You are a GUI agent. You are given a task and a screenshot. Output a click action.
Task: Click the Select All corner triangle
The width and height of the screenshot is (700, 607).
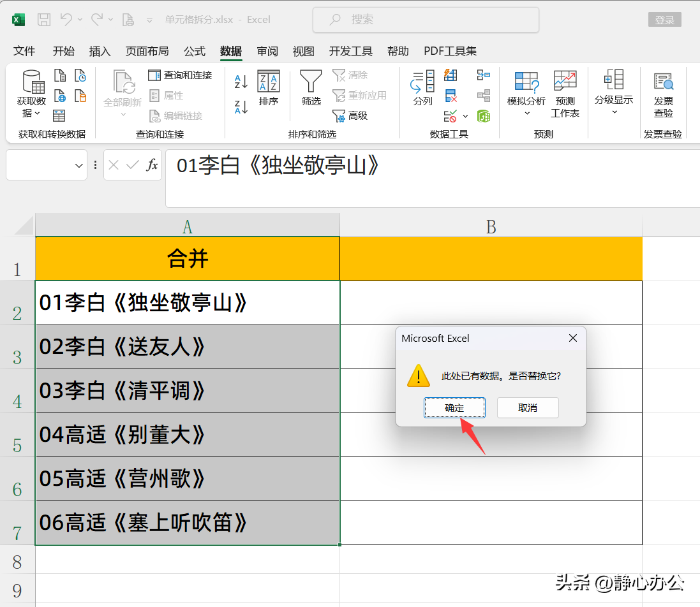click(x=24, y=225)
